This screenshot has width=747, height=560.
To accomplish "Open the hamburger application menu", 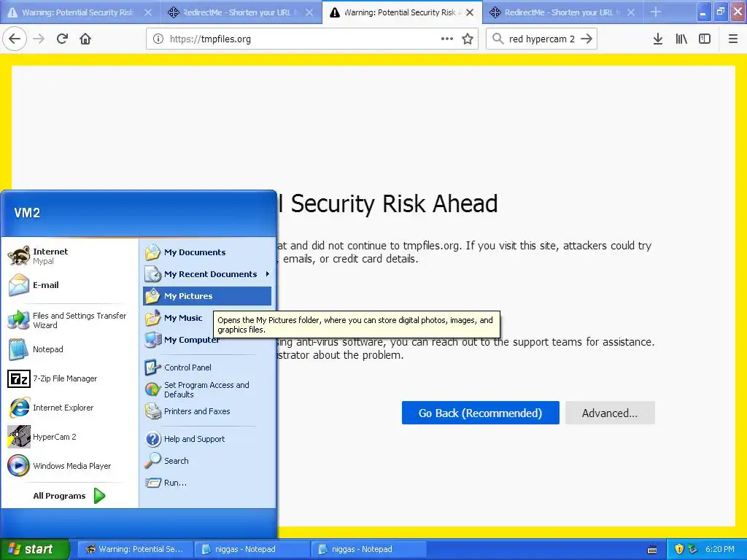I will coord(733,39).
